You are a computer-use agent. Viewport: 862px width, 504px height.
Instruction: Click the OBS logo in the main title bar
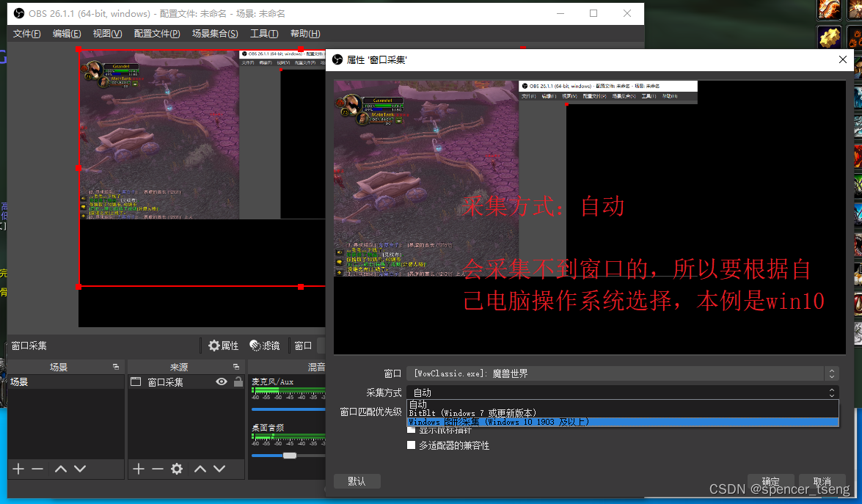[x=18, y=13]
